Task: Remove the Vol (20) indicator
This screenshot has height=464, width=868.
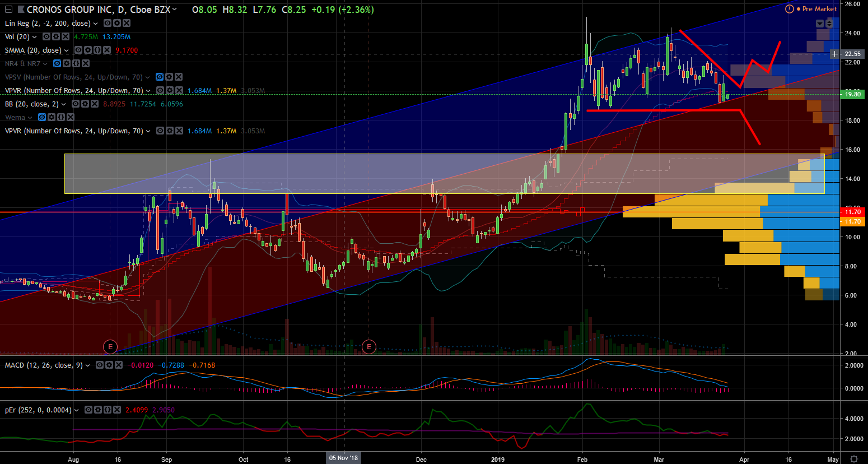Action: coord(66,36)
